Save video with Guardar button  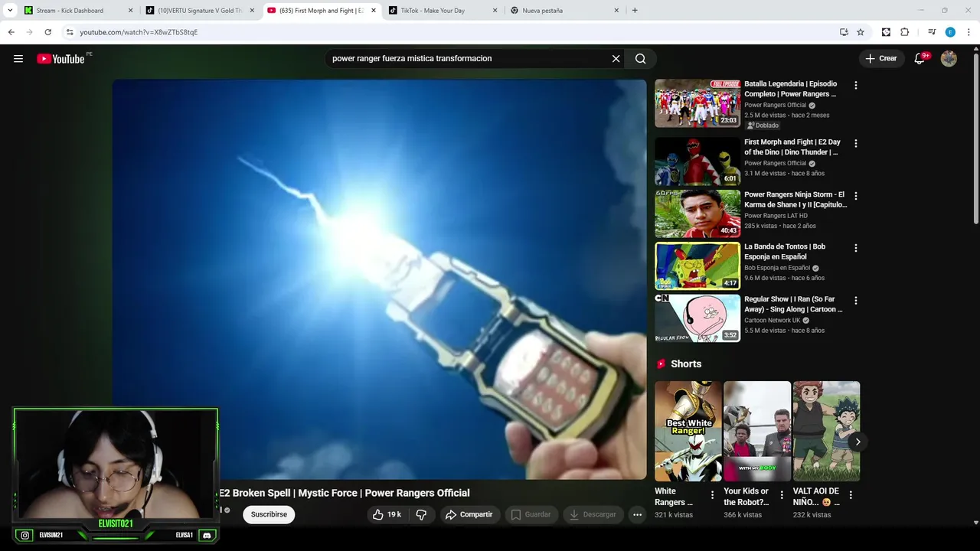click(531, 514)
